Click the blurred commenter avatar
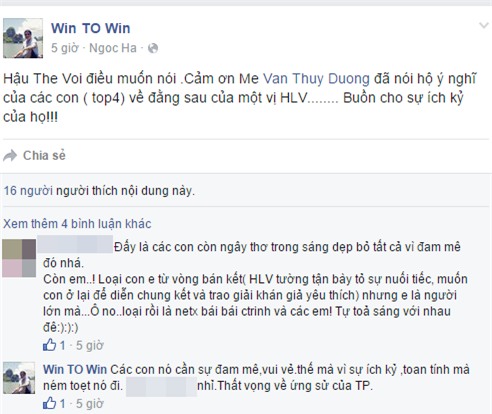The height and width of the screenshot is (414, 492). (x=19, y=258)
